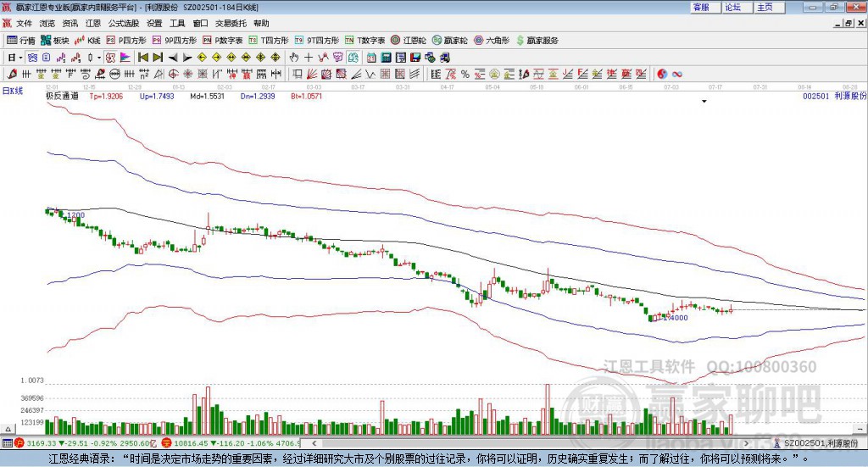The image size is (868, 467).
Task: Open the T四方形 time square tool
Action: click(269, 41)
